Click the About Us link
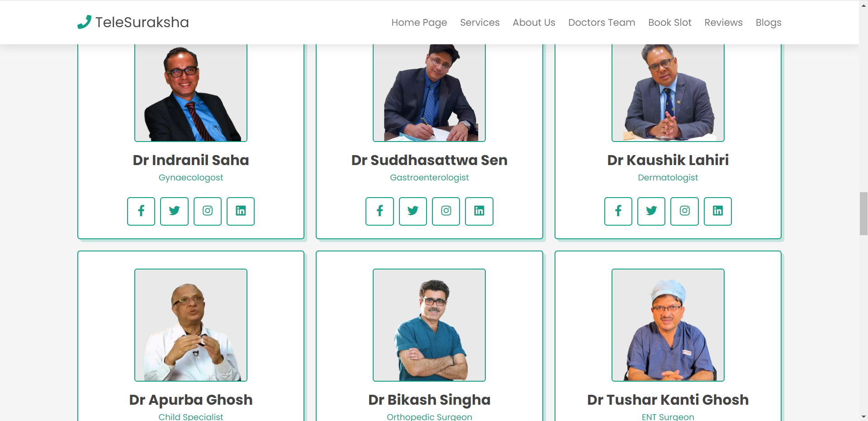 (x=534, y=23)
